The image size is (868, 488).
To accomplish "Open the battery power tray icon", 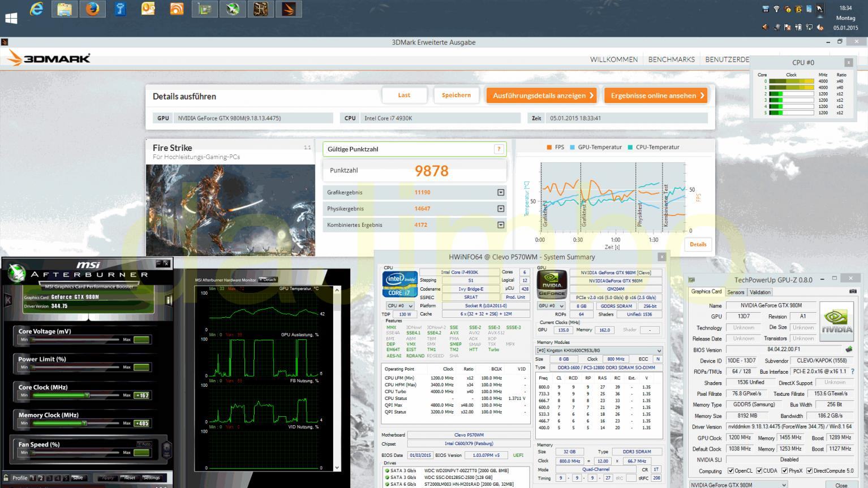I will [798, 27].
